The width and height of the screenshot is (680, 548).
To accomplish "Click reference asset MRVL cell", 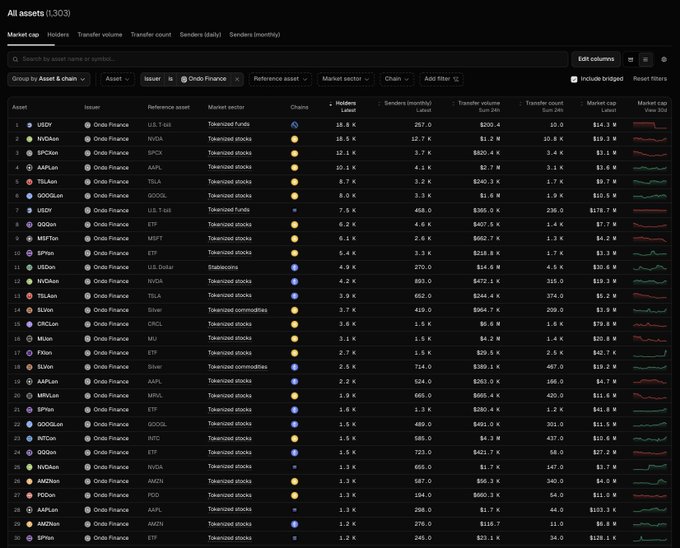I will pyautogui.click(x=155, y=396).
